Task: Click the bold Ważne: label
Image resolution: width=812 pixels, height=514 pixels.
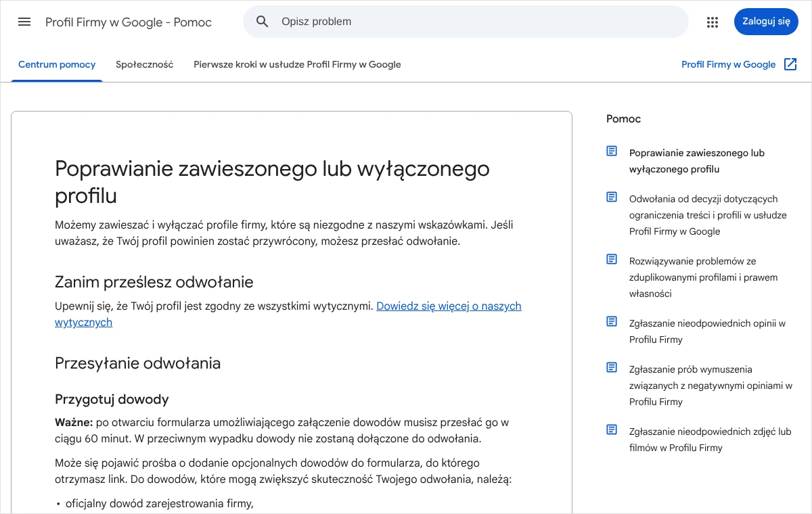Action: 74,423
